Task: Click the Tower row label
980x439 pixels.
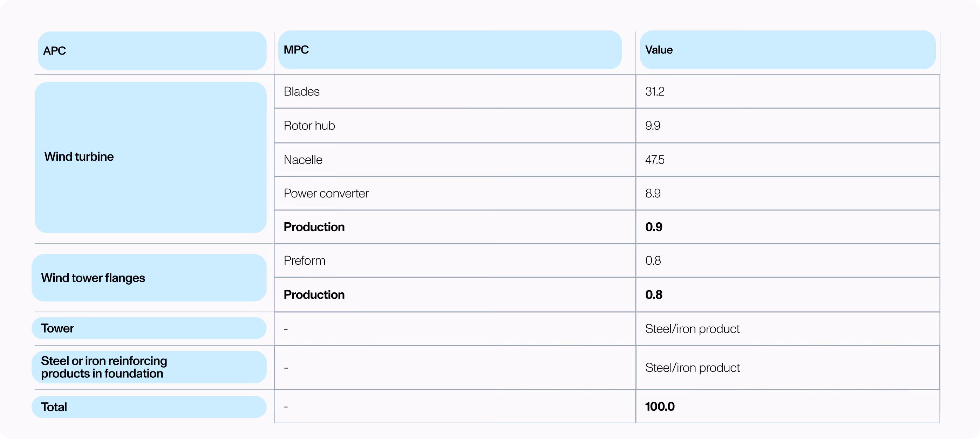Action: click(x=149, y=328)
